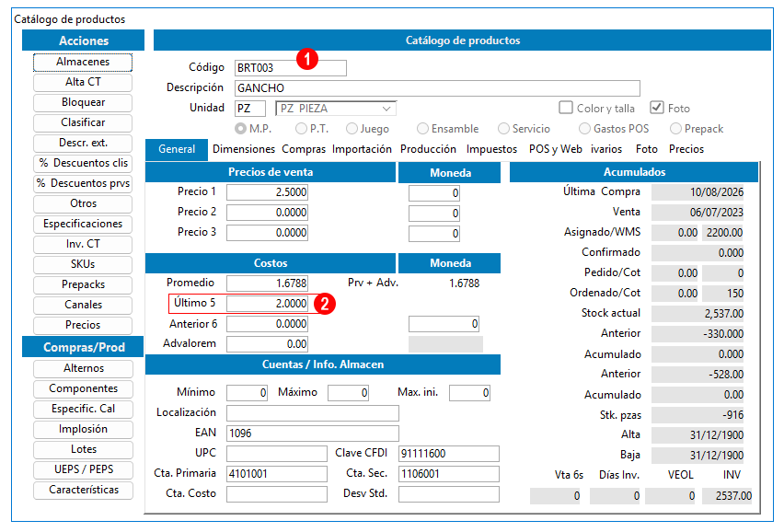Image resolution: width=784 pixels, height=532 pixels.
Task: Choose the Servicio product type radio
Action: pos(503,129)
